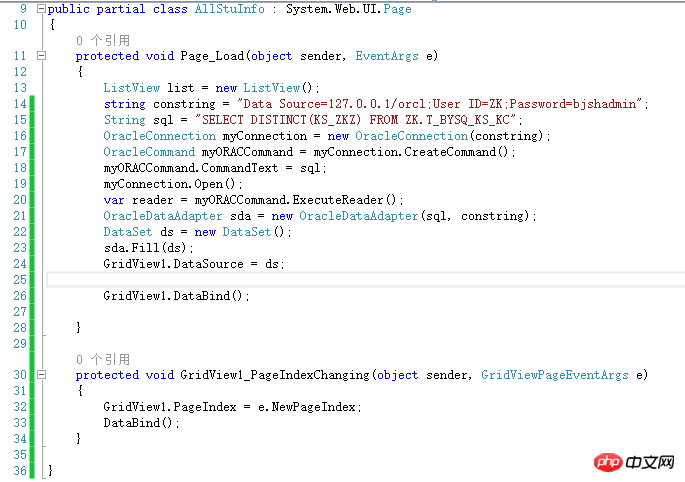Click line number 9 in the margin
This screenshot has height=482, width=685.
coord(23,9)
